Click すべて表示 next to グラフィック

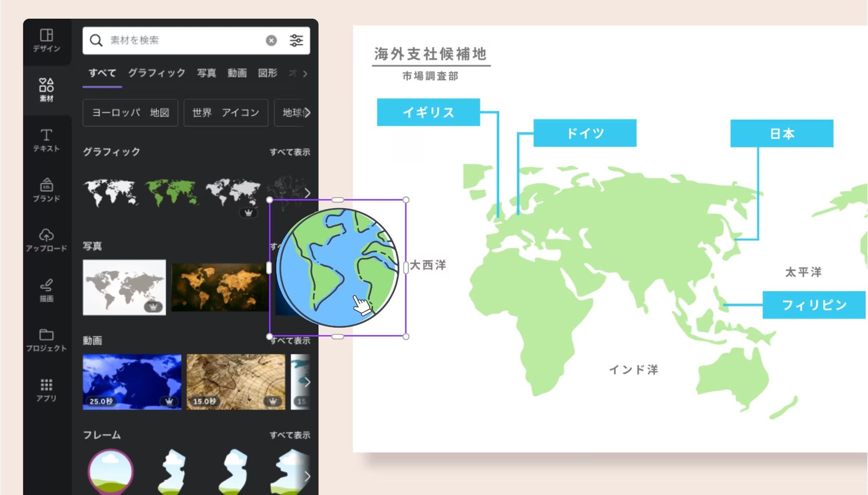(290, 152)
